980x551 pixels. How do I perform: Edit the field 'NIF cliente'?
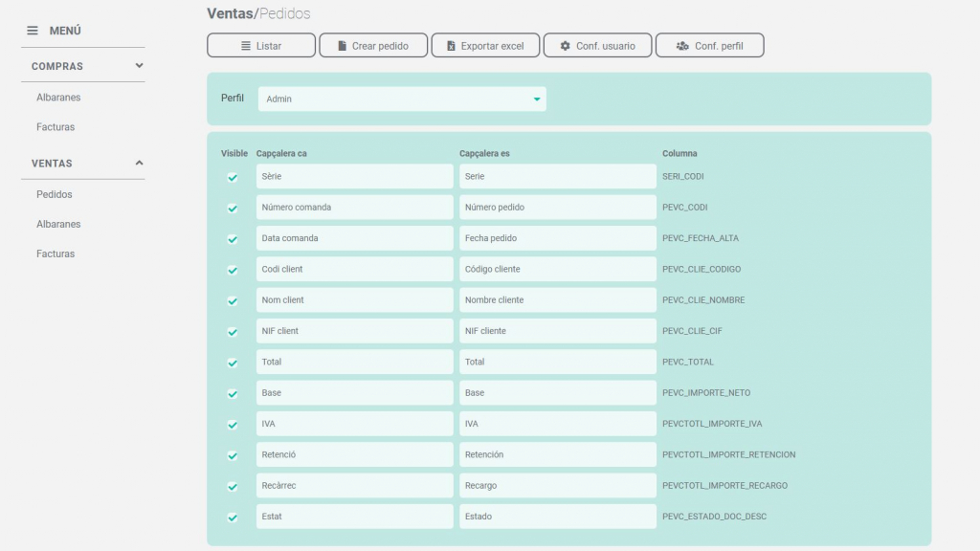coord(558,331)
